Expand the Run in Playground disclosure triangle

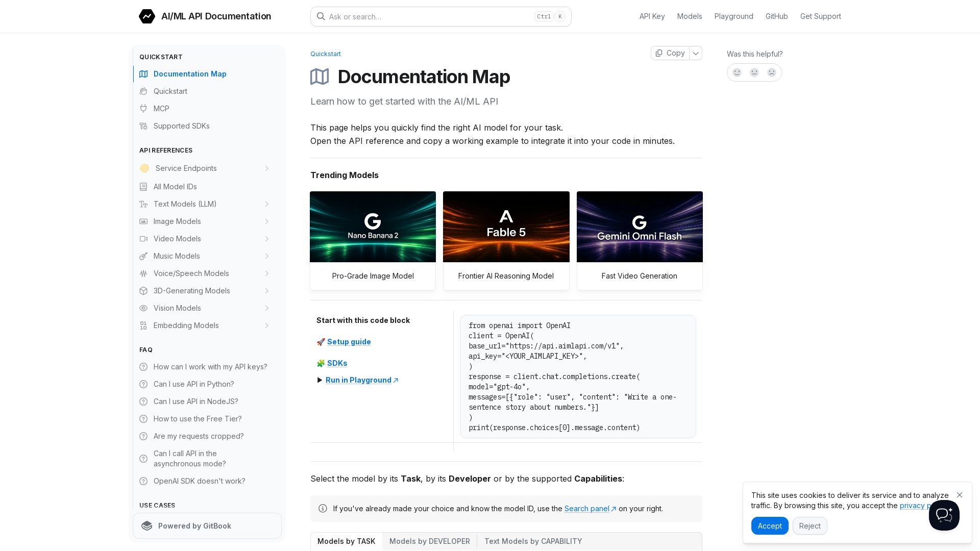(x=320, y=380)
